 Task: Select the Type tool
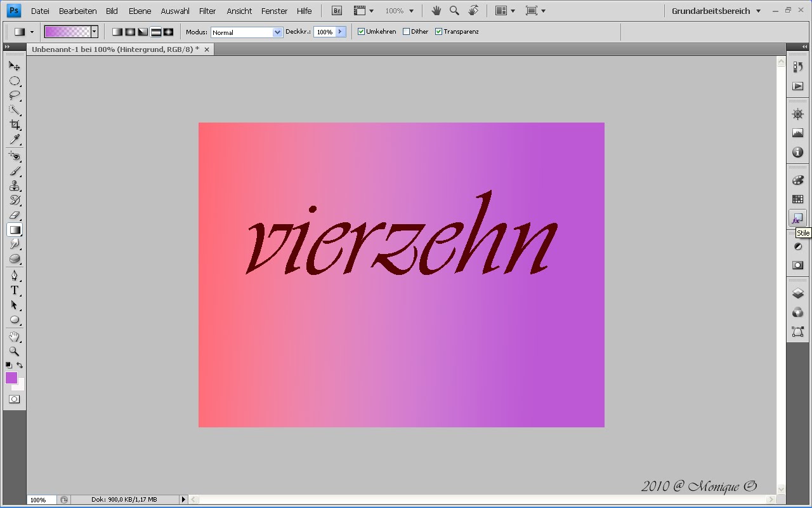click(14, 290)
